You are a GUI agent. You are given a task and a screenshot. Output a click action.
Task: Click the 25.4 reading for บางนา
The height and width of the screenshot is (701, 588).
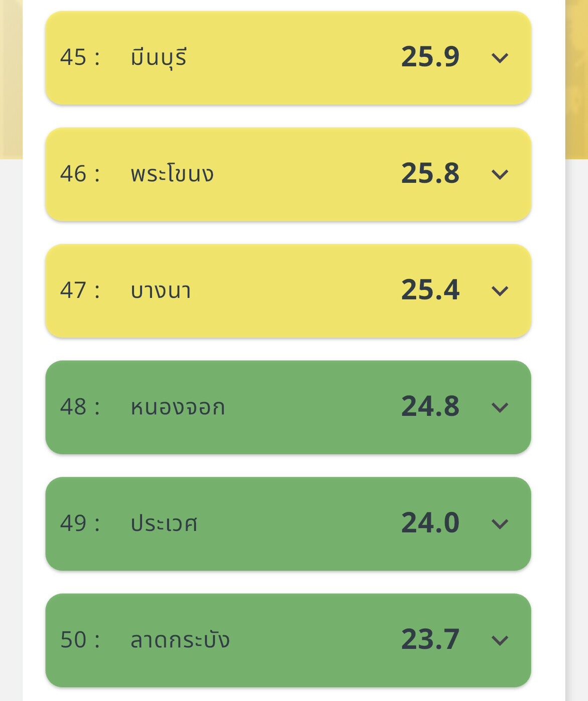430,290
